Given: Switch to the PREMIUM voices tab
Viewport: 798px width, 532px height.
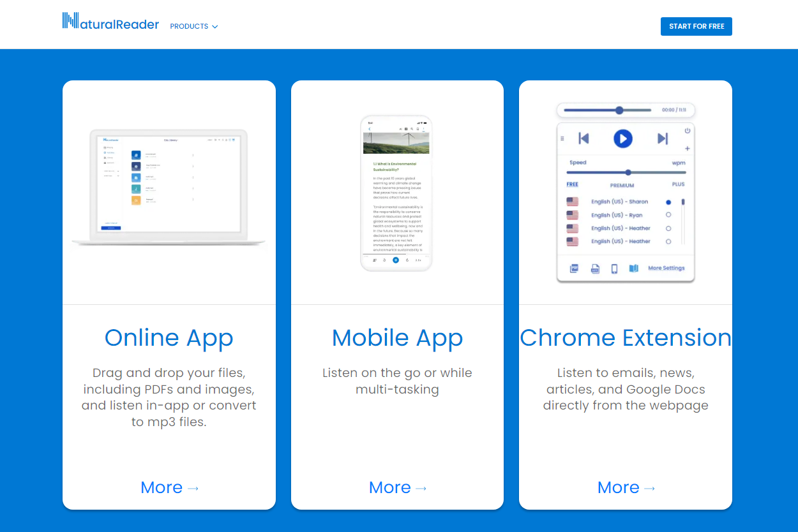Looking at the screenshot, I should point(622,186).
